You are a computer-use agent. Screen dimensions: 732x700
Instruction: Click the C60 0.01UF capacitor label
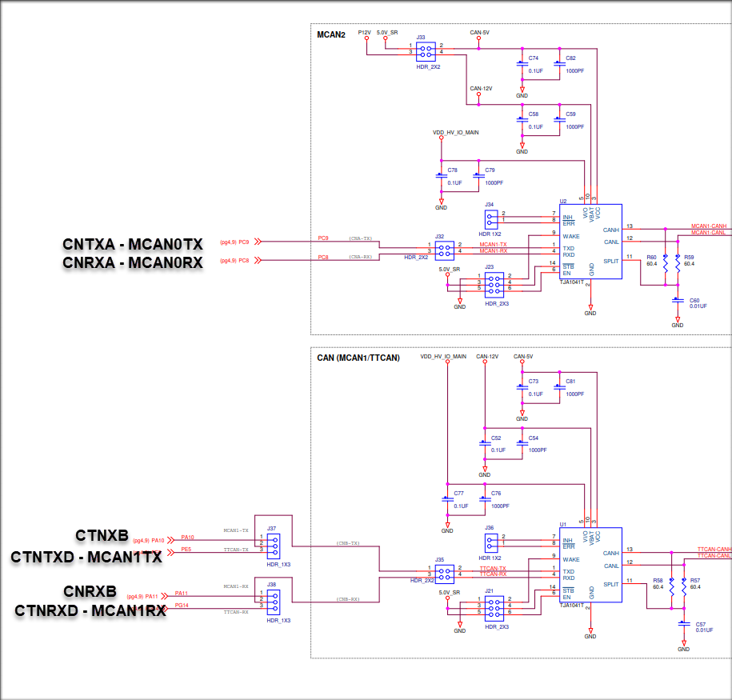click(698, 303)
